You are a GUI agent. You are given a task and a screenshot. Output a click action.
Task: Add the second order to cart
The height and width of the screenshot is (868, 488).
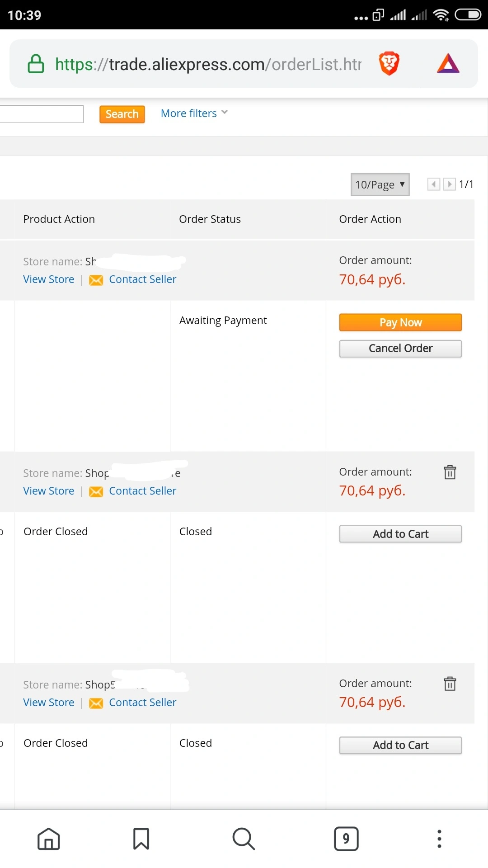pyautogui.click(x=400, y=534)
